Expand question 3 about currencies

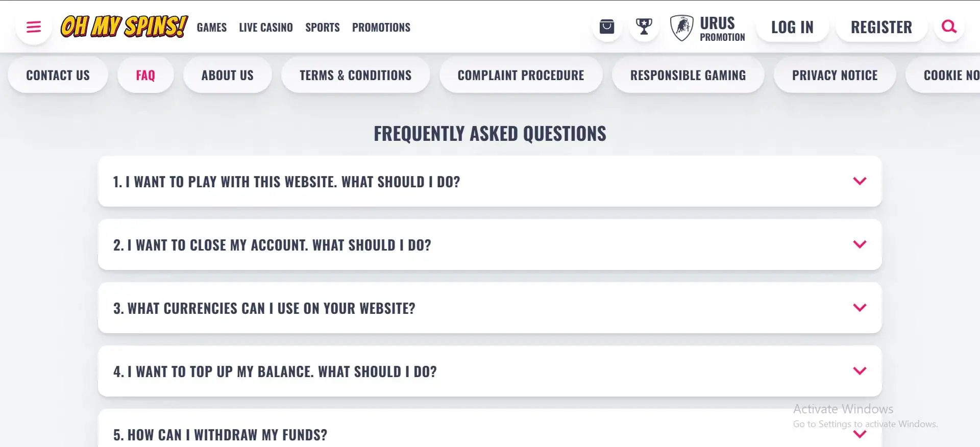coord(490,308)
